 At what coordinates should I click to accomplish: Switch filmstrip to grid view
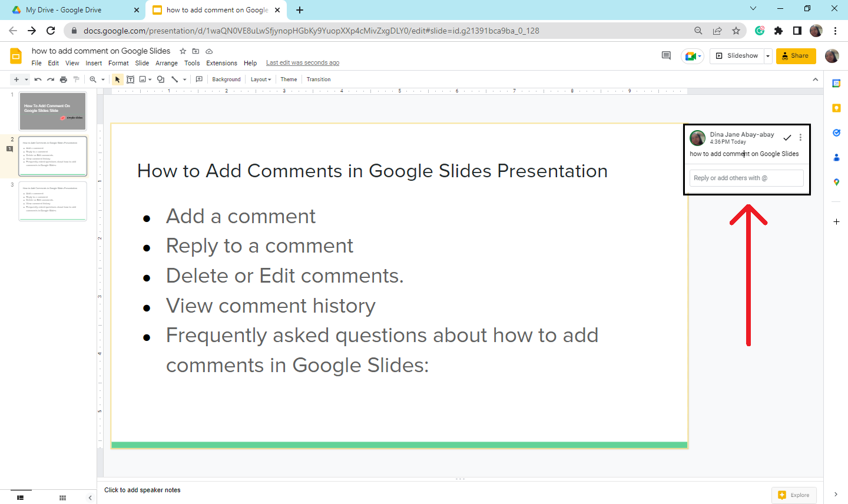62,498
